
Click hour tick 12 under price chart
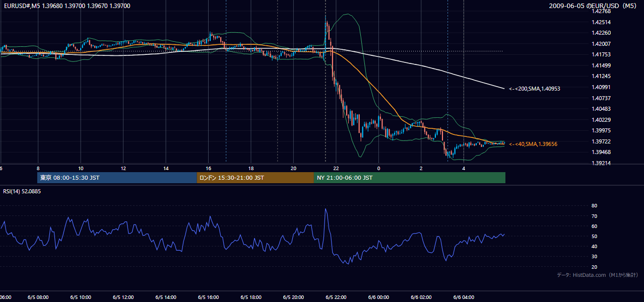click(123, 169)
